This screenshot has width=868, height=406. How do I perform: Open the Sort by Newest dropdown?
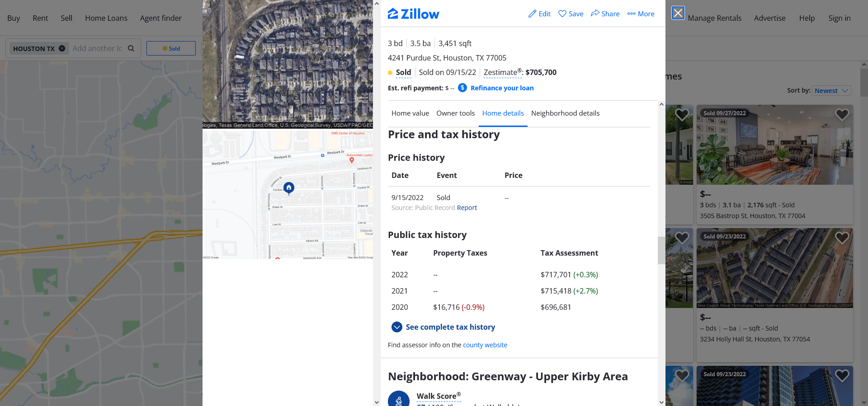831,91
